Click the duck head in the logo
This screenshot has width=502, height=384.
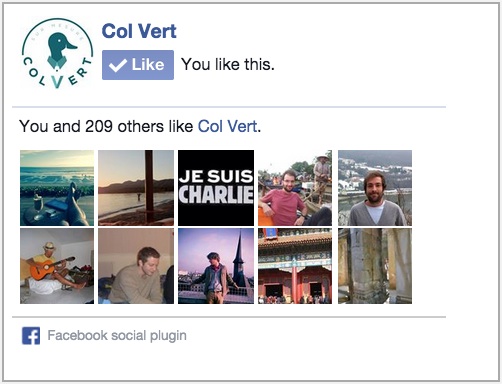[x=61, y=43]
